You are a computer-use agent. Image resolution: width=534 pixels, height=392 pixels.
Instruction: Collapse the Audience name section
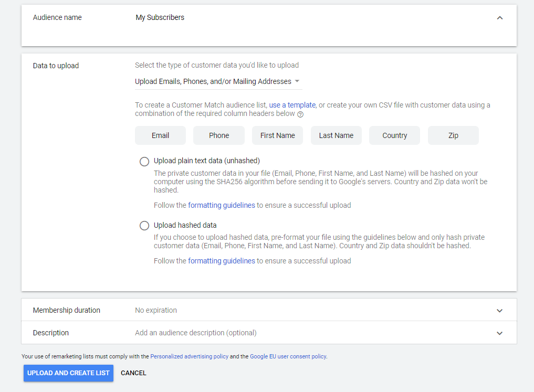tap(499, 18)
